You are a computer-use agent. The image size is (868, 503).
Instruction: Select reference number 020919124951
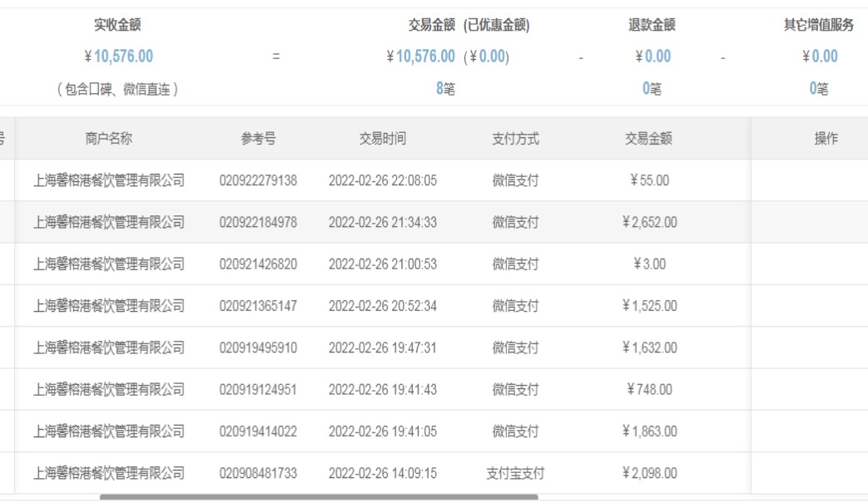coord(258,389)
